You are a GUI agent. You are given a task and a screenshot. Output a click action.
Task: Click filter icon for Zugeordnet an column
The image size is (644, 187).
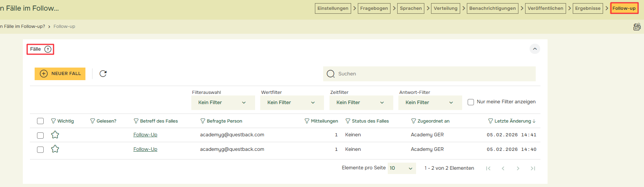click(x=414, y=121)
